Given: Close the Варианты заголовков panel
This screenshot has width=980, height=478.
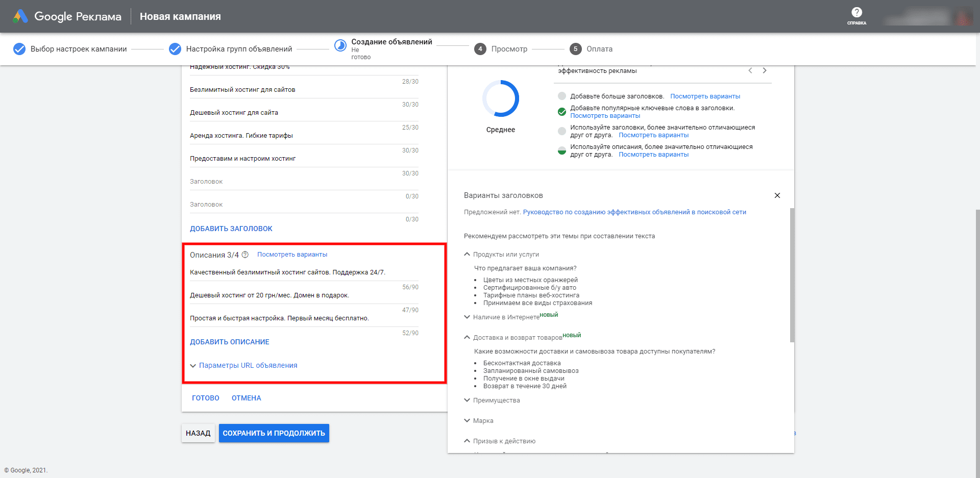Looking at the screenshot, I should [x=777, y=195].
